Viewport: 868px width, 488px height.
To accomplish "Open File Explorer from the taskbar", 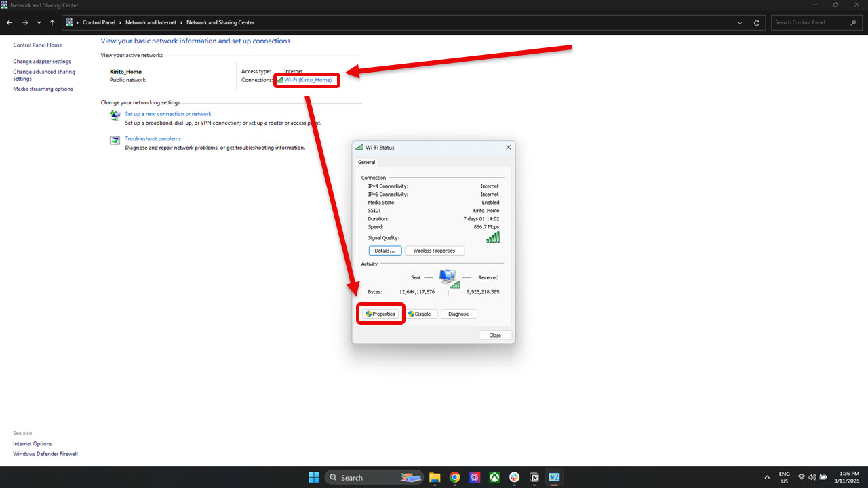I will click(x=435, y=477).
